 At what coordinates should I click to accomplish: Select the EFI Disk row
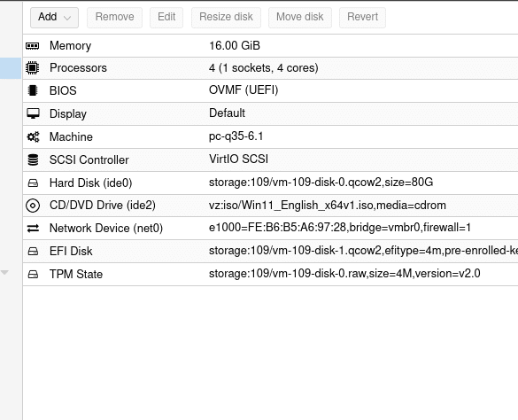point(270,252)
